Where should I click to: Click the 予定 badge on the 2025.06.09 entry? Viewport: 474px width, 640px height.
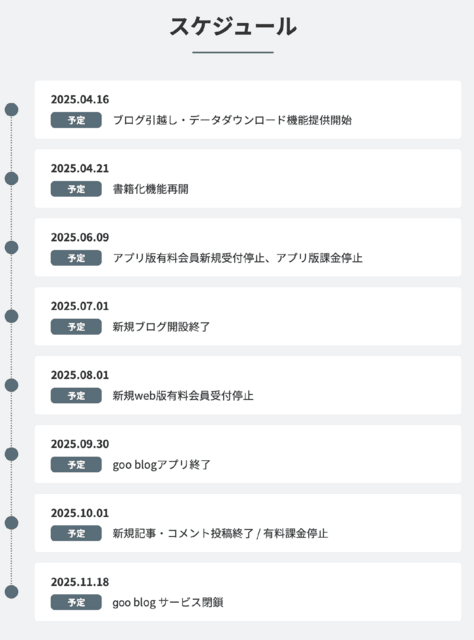[x=76, y=258]
